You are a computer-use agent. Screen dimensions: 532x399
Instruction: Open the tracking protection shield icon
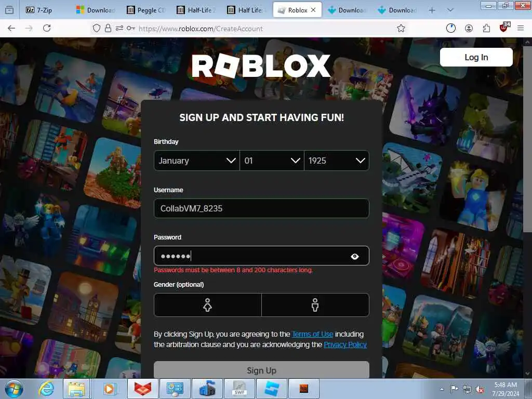pyautogui.click(x=97, y=29)
